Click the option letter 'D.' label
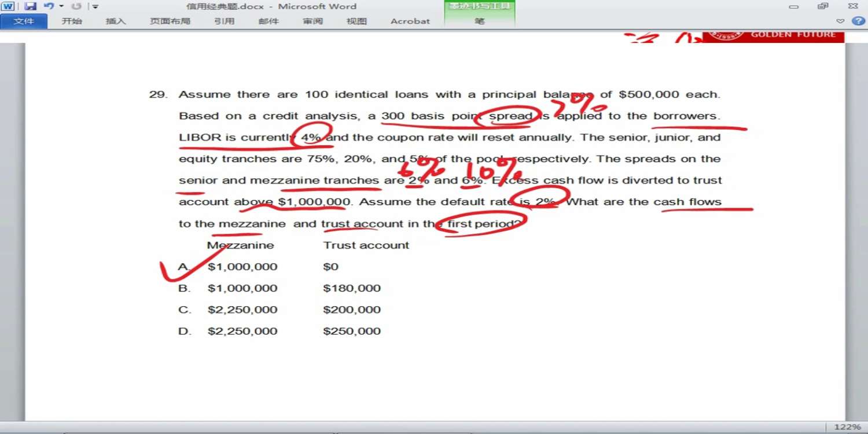The image size is (868, 434). click(x=185, y=331)
